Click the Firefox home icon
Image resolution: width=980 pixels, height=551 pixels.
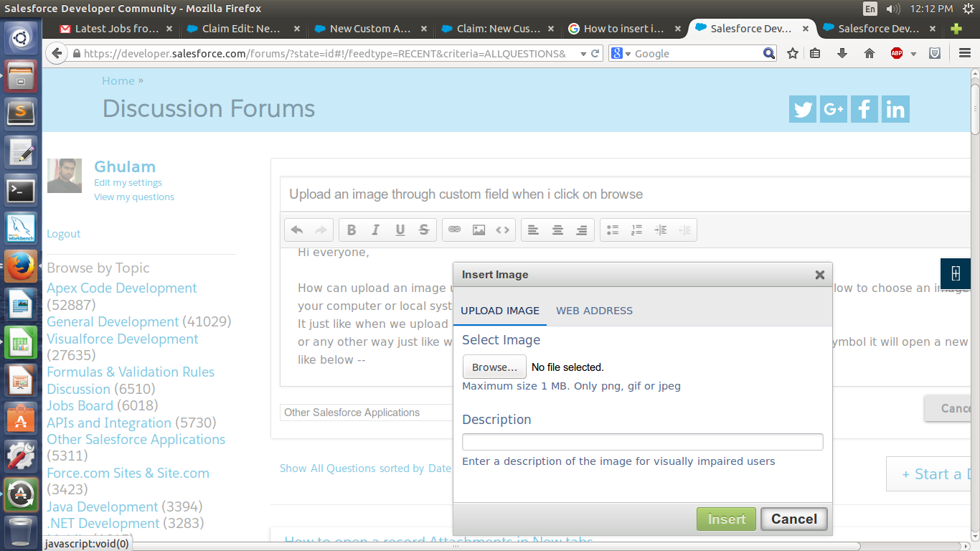click(x=870, y=54)
